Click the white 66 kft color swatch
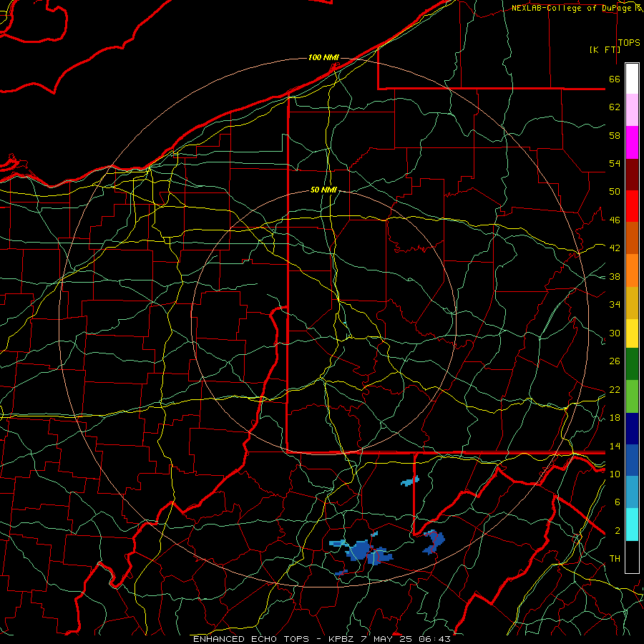 click(632, 79)
